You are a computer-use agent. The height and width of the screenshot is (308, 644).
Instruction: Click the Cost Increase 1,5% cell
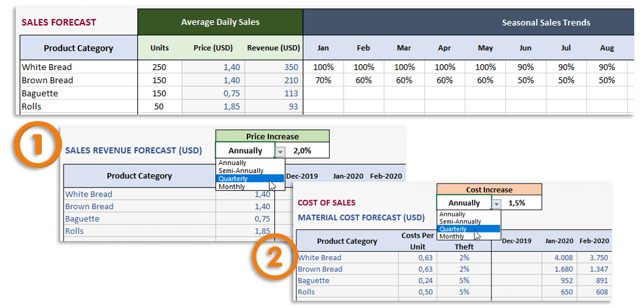[x=518, y=202]
